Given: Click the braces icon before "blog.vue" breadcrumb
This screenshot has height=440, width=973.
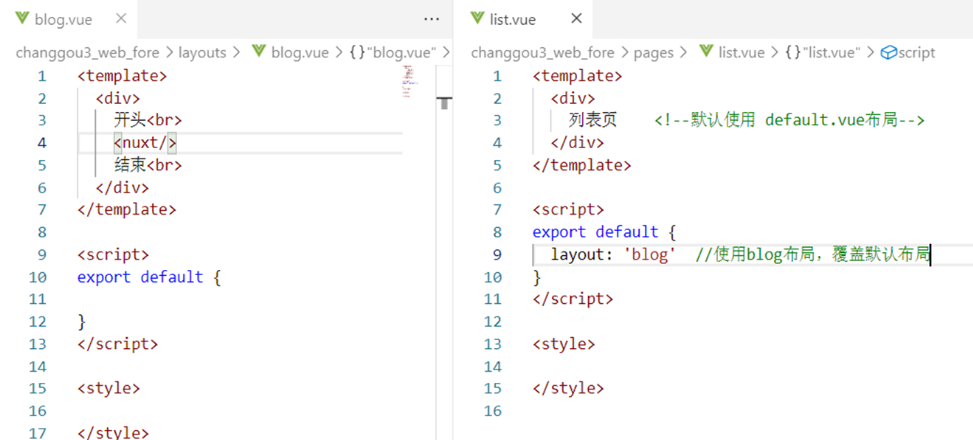Looking at the screenshot, I should (x=356, y=53).
